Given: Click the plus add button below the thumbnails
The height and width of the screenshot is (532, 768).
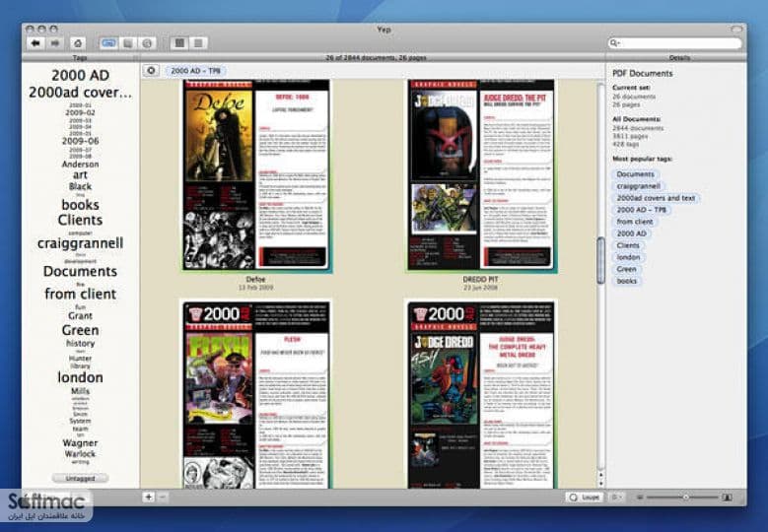Looking at the screenshot, I should 149,497.
